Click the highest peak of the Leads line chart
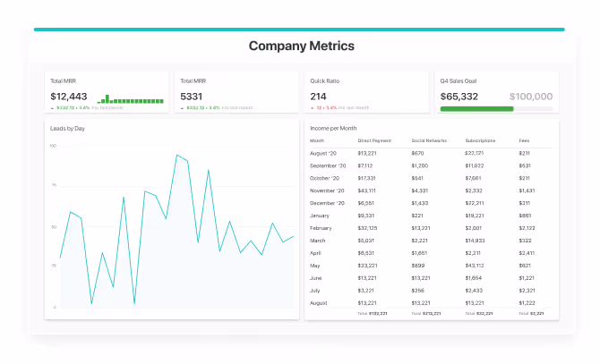 (x=177, y=155)
